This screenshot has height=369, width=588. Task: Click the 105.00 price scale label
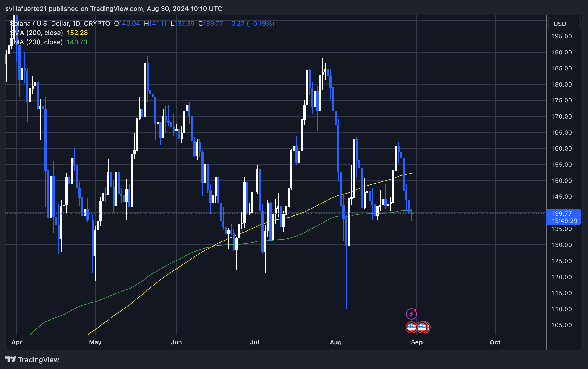[x=561, y=325]
